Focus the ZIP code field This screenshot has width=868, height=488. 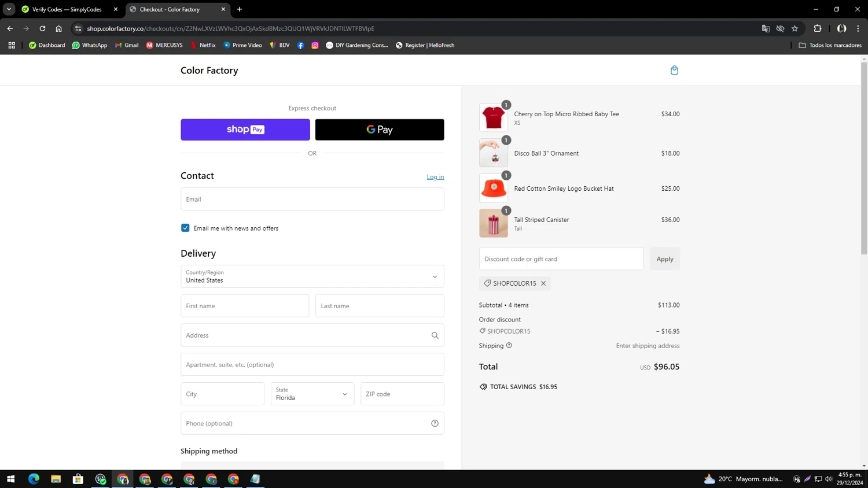click(402, 394)
